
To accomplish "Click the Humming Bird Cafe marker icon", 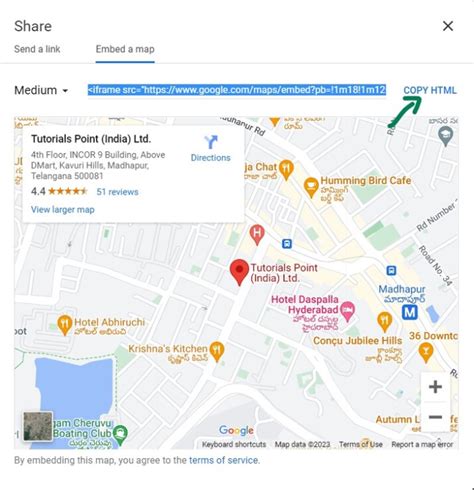I will (x=311, y=188).
